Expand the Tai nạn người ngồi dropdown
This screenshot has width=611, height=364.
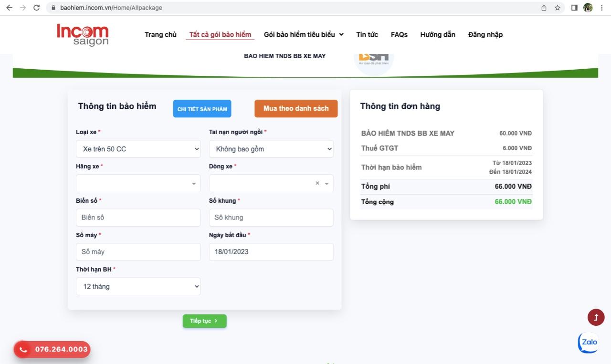(271, 149)
